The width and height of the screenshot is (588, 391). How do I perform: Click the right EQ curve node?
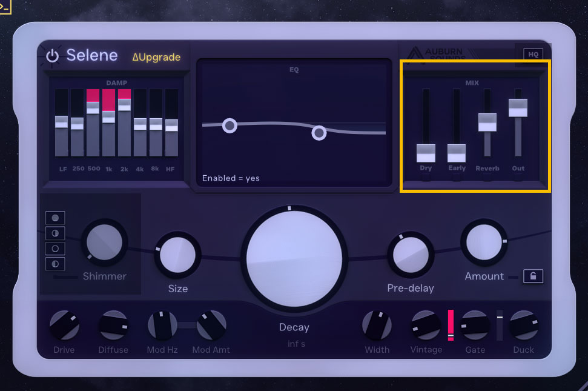319,133
